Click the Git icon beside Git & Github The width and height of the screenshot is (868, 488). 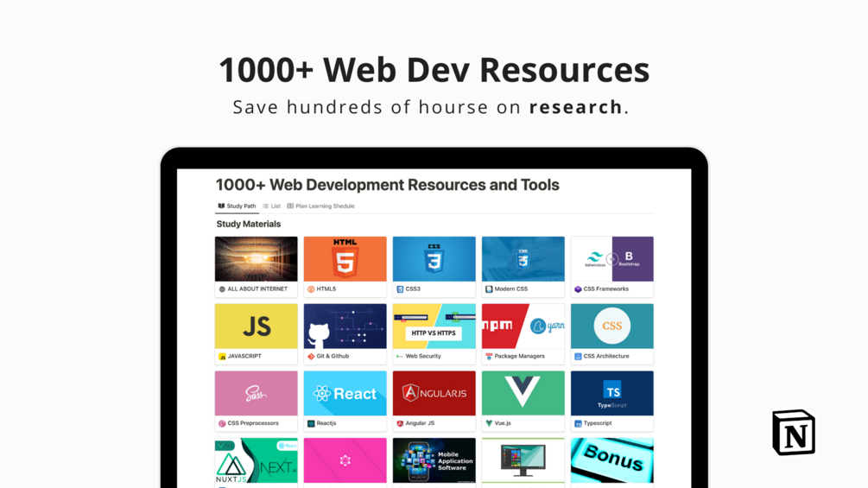[x=311, y=357]
